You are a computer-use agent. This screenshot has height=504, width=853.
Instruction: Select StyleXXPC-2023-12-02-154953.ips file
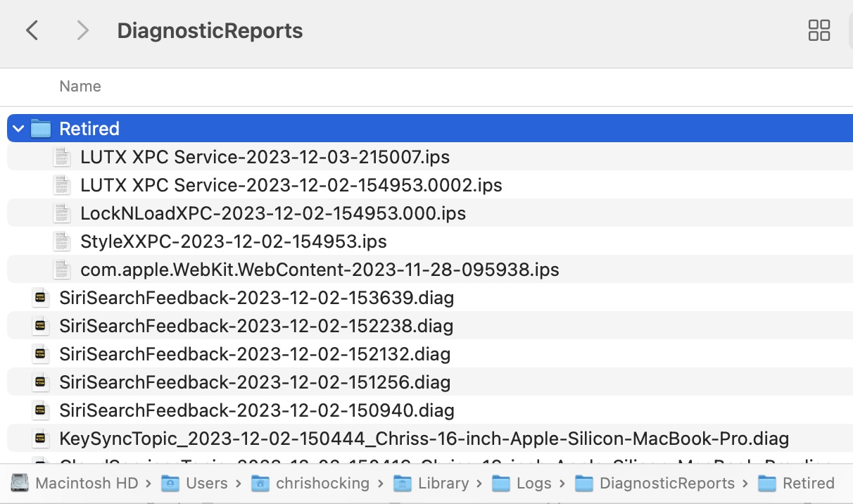pyautogui.click(x=233, y=241)
